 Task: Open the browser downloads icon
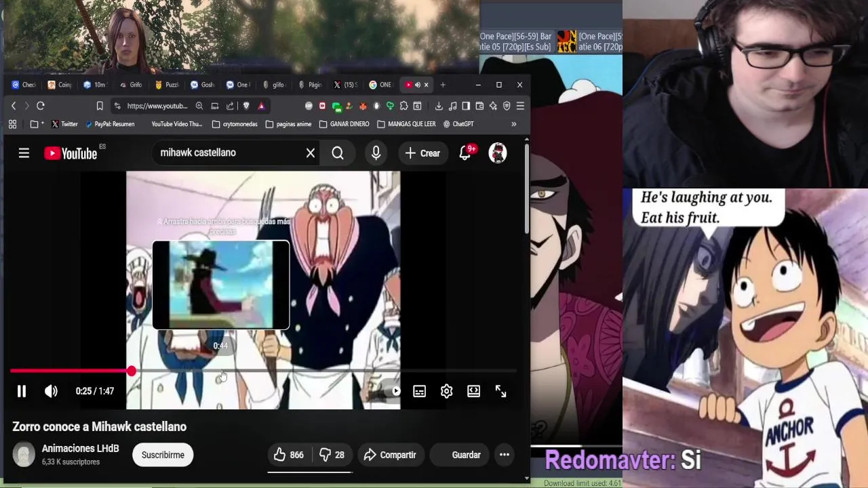[x=439, y=106]
